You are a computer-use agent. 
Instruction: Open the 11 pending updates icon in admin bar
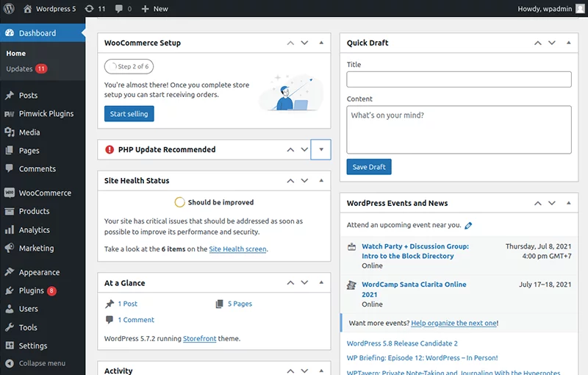[96, 9]
